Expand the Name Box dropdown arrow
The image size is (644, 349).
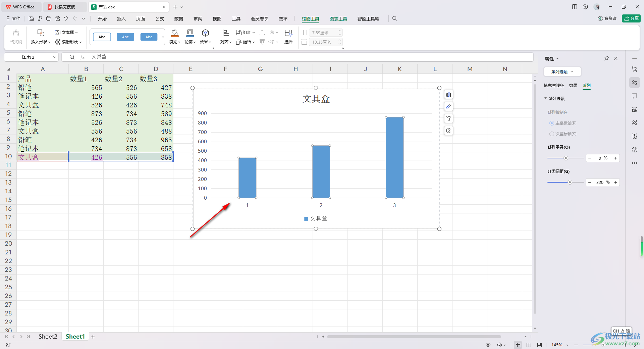[54, 57]
